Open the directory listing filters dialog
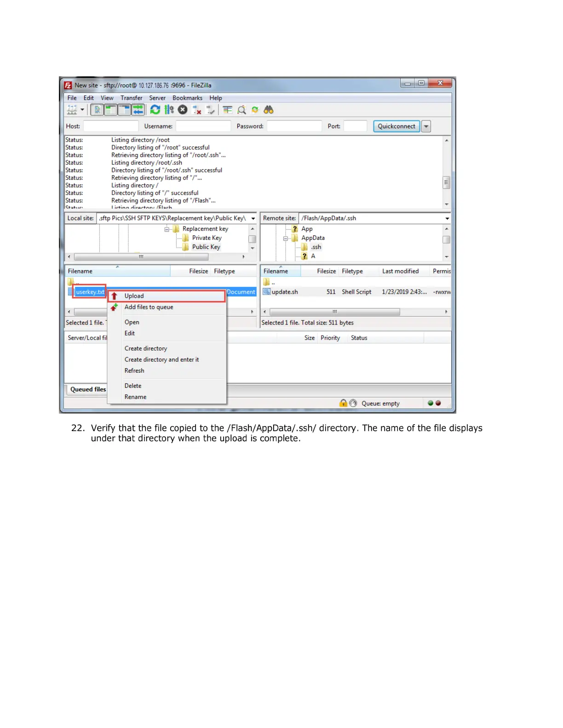563x728 pixels. [x=228, y=110]
